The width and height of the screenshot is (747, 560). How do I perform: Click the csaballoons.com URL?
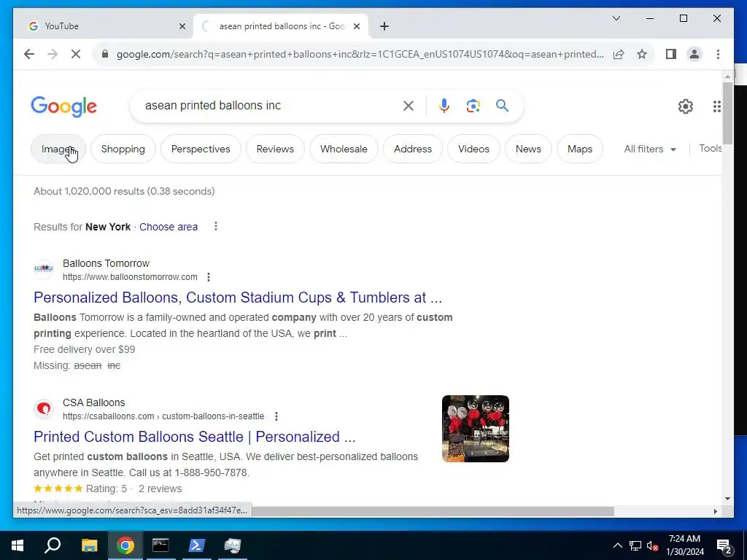coord(163,416)
